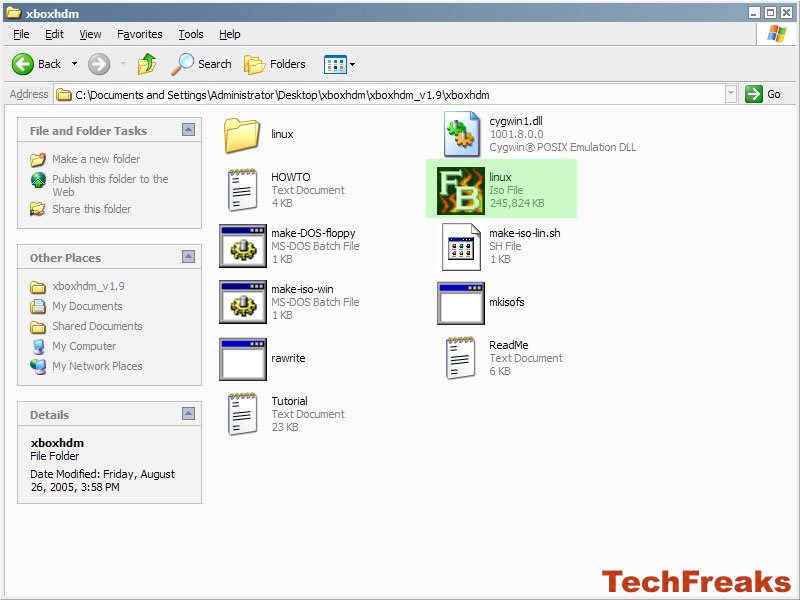Select the make-iso-win batch file icon
Screen dimensions: 800x600
(x=243, y=302)
